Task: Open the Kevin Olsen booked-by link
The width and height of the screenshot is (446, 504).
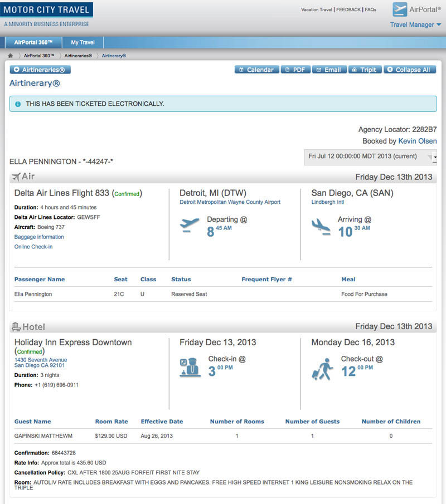Action: pyautogui.click(x=418, y=141)
